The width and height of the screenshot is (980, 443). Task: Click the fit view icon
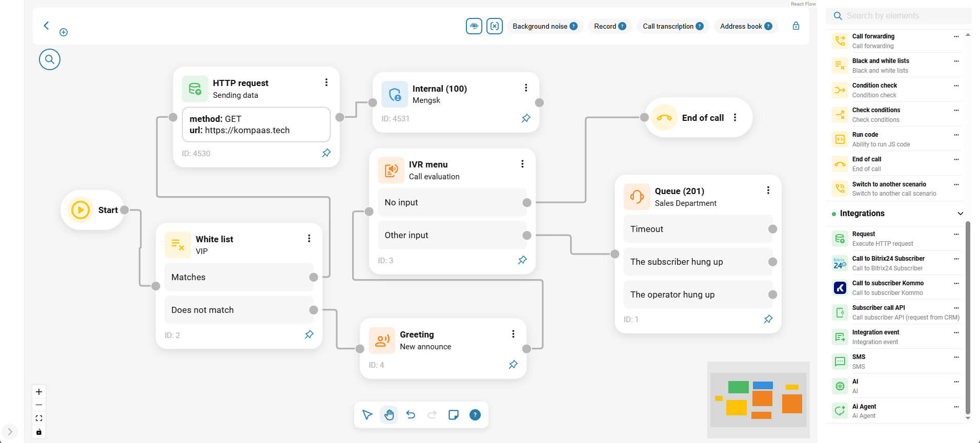tap(39, 418)
